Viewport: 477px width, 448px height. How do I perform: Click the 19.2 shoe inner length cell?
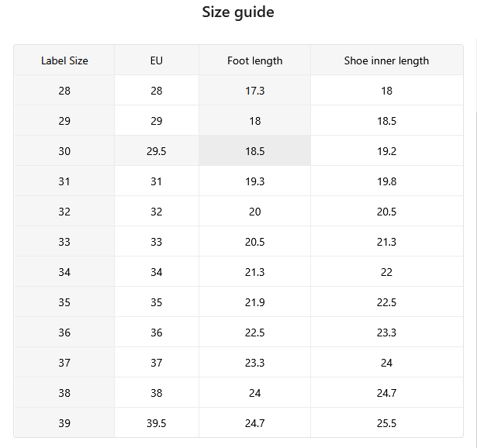point(387,150)
